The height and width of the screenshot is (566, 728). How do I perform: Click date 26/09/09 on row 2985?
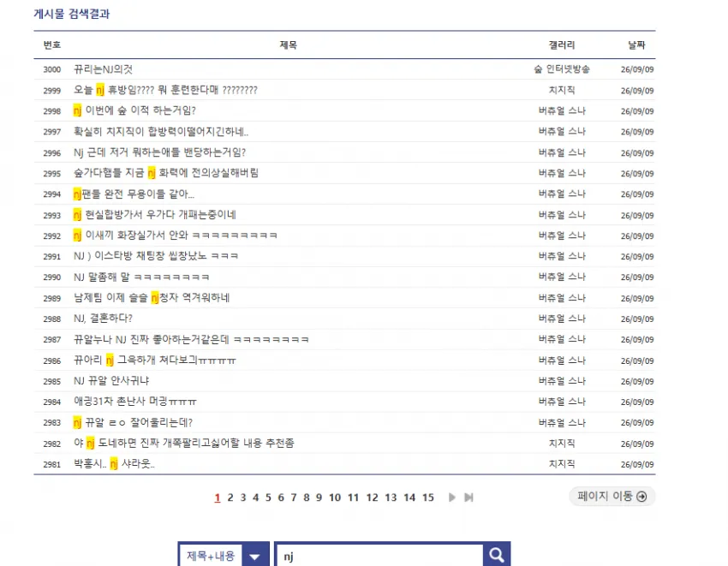637,381
